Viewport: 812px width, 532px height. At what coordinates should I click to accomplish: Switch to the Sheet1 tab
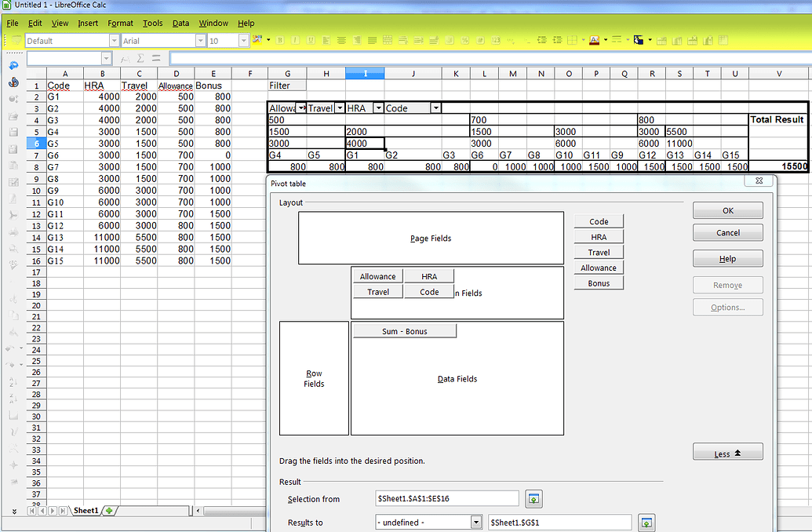[x=86, y=511]
